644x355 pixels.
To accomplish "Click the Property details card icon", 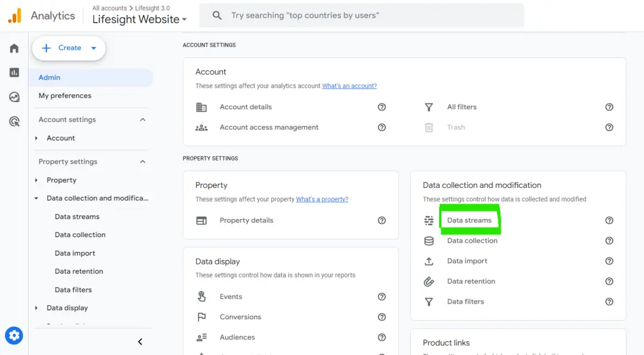I will [202, 221].
